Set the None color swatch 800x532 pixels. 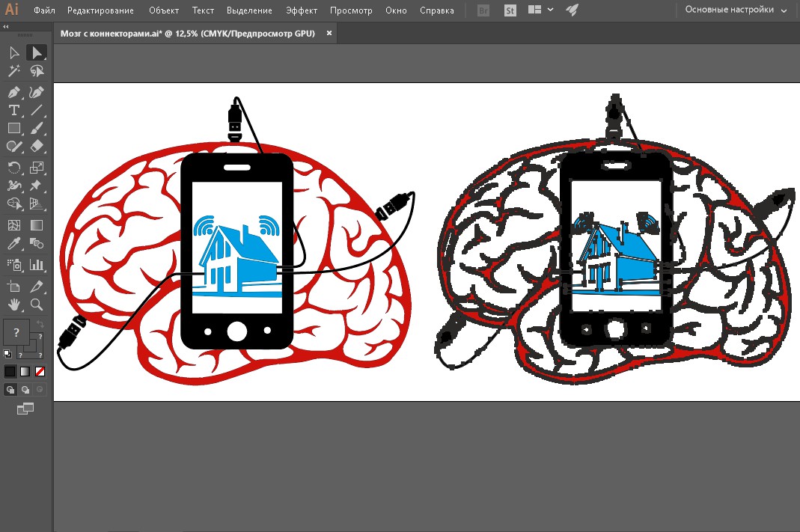[x=40, y=371]
